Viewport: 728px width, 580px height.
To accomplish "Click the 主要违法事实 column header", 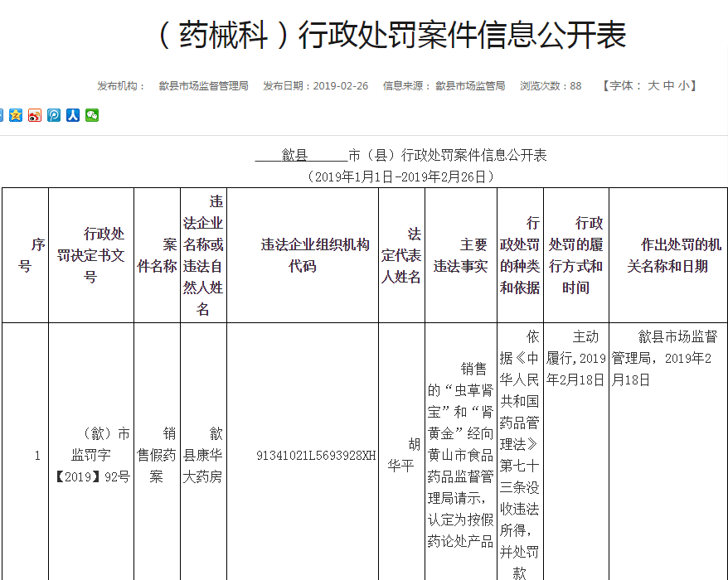I will [x=461, y=255].
